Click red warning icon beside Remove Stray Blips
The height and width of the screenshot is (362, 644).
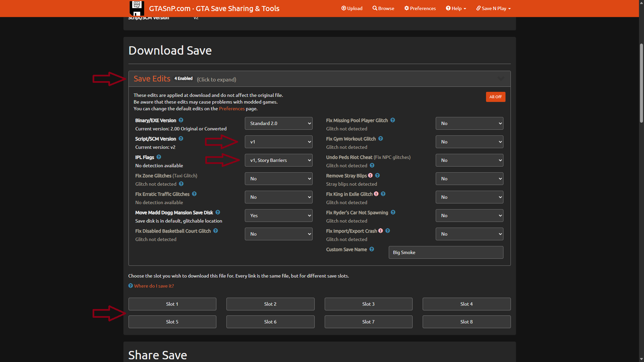(370, 176)
